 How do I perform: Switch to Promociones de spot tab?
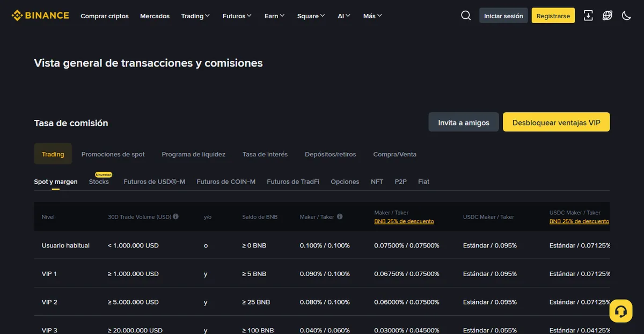coord(113,154)
